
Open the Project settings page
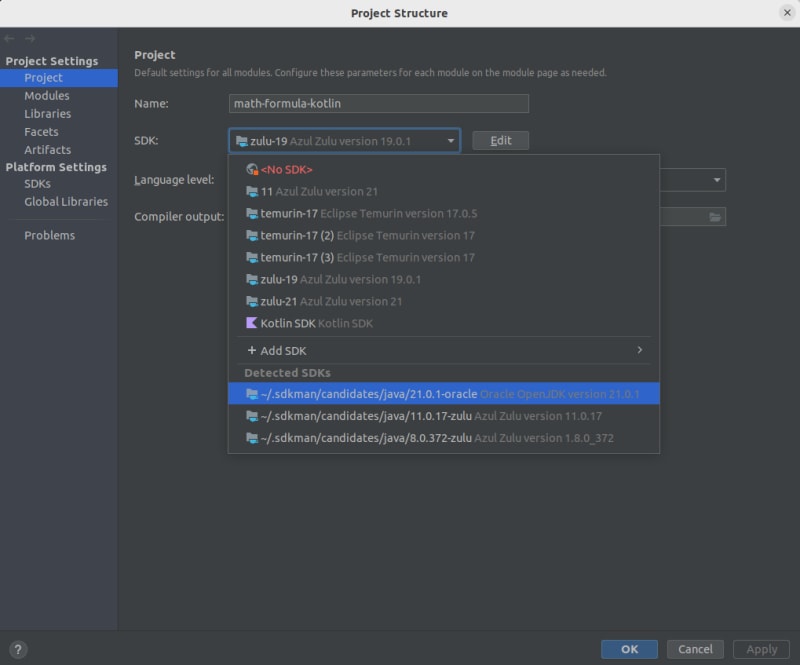59,78
